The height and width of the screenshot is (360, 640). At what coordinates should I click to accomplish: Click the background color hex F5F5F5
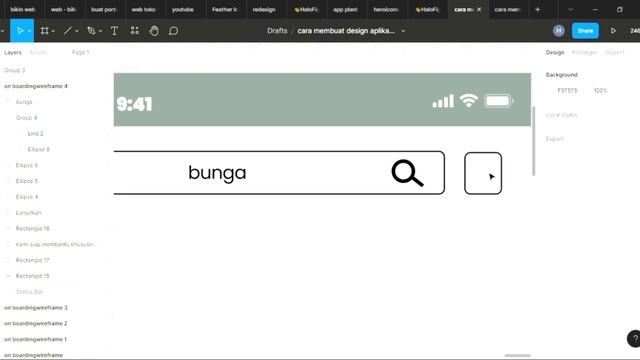pyautogui.click(x=567, y=91)
